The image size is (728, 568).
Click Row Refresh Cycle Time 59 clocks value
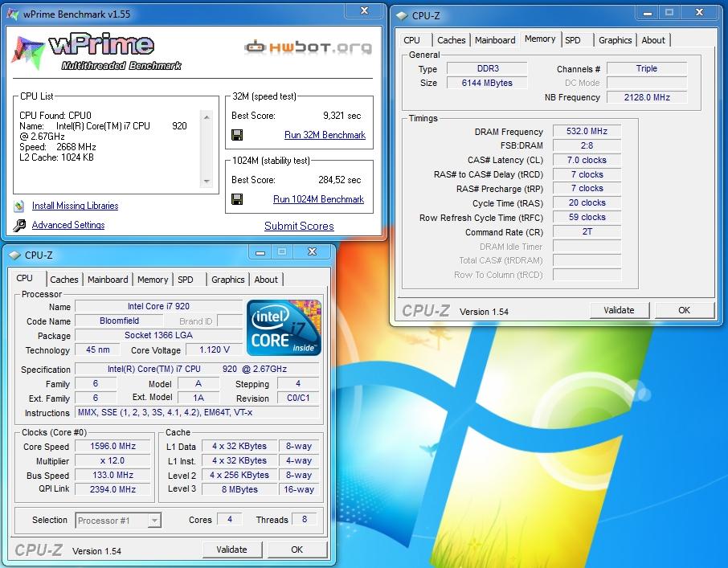[x=587, y=217]
